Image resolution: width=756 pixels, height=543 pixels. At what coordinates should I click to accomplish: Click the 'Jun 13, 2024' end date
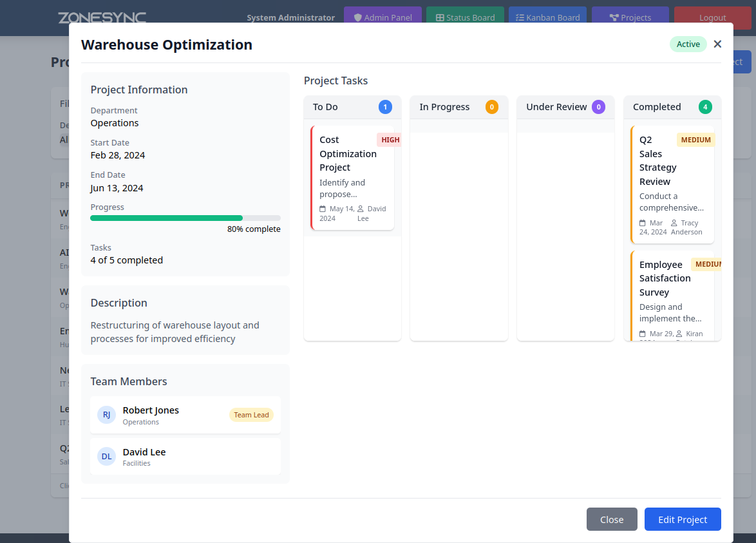point(117,188)
